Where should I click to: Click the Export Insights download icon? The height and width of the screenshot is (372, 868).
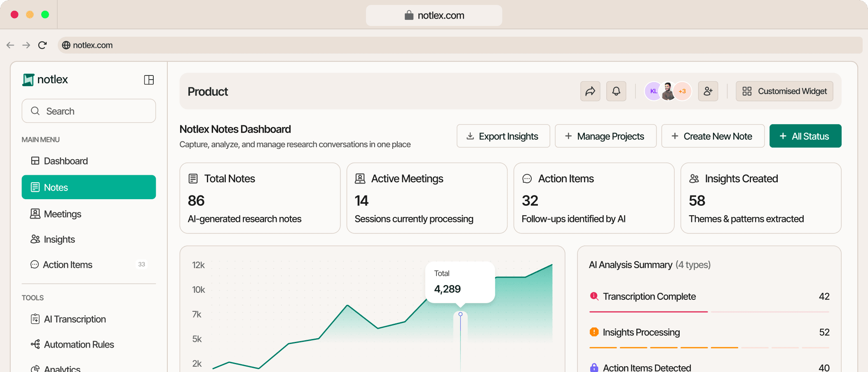(470, 136)
